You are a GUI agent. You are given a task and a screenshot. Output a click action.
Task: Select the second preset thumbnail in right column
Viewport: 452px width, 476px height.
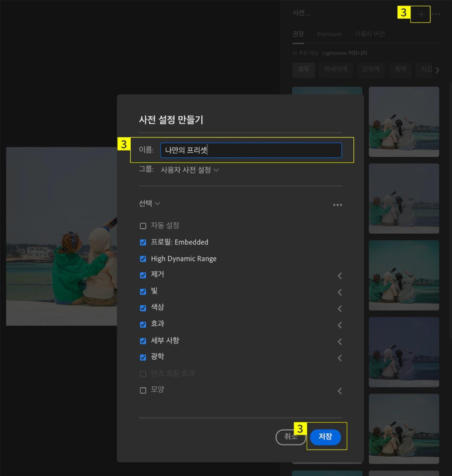[x=404, y=199]
